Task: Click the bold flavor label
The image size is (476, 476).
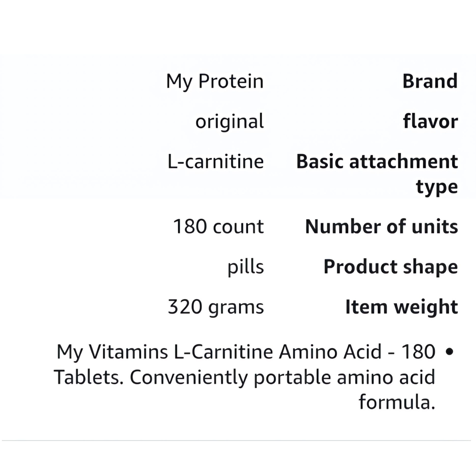Action: click(430, 121)
